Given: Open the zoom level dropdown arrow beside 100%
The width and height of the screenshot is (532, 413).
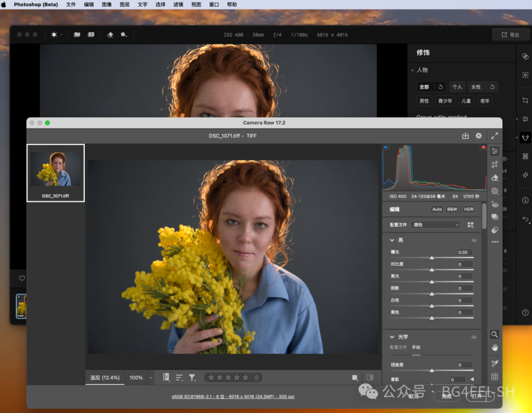Looking at the screenshot, I should tap(151, 378).
